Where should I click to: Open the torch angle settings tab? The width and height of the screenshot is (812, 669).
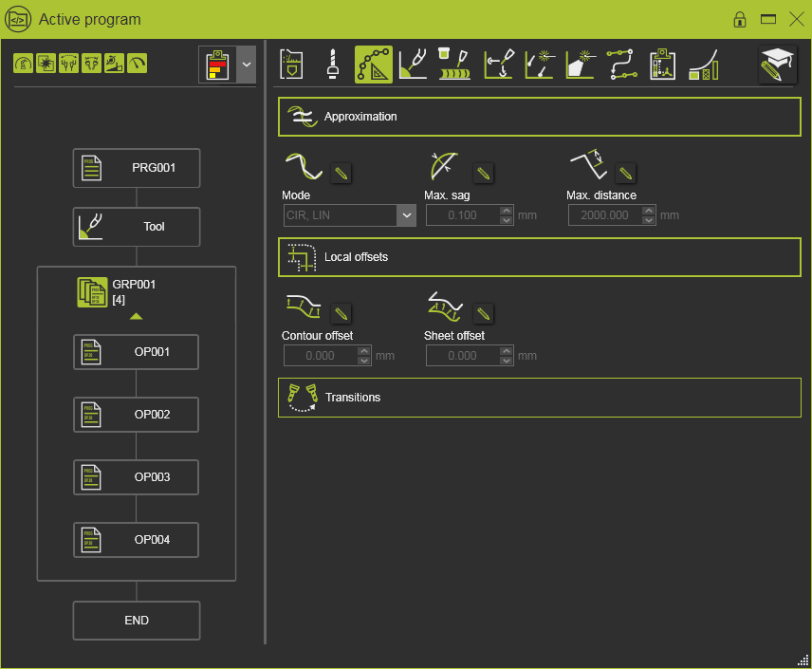tap(414, 65)
